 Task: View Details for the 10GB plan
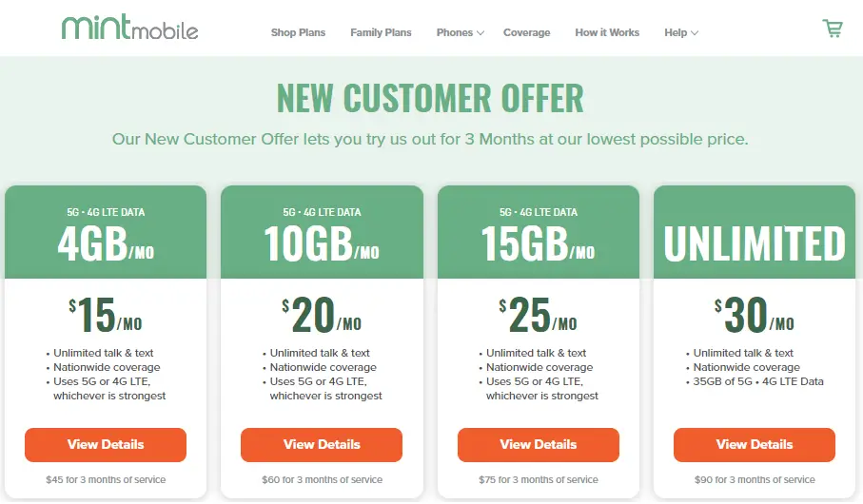pos(322,444)
